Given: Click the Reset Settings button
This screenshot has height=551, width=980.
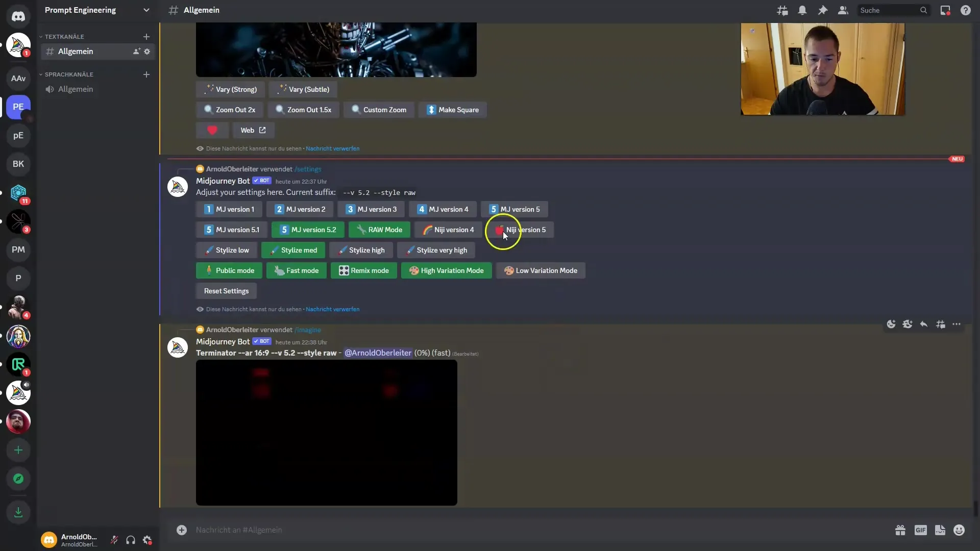Looking at the screenshot, I should tap(226, 291).
